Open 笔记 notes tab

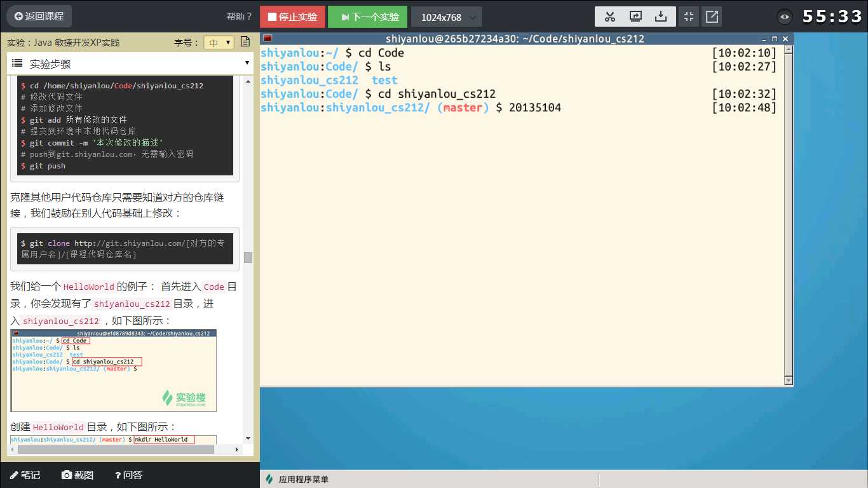pos(25,475)
